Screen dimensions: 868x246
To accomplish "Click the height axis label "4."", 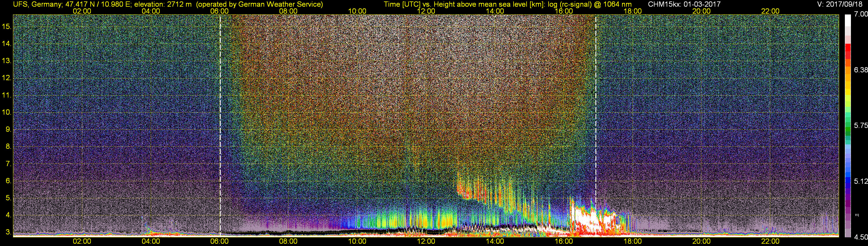I will click(x=8, y=215).
